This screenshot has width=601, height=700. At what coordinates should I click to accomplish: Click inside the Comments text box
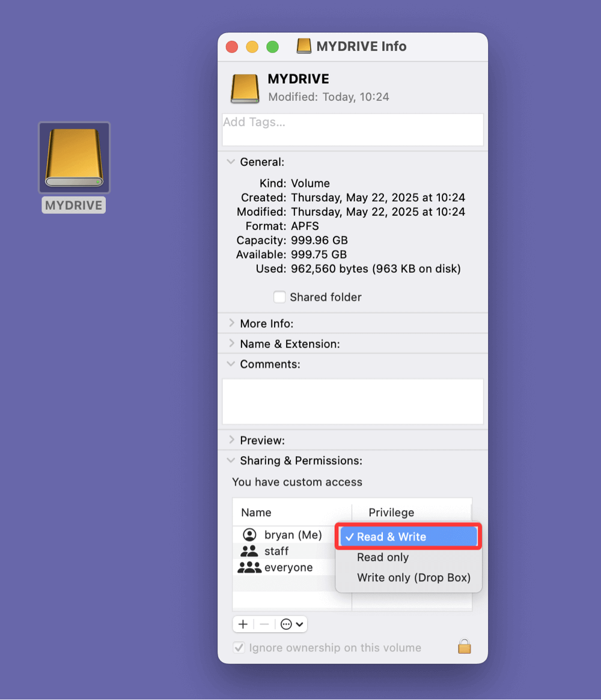[x=352, y=401]
